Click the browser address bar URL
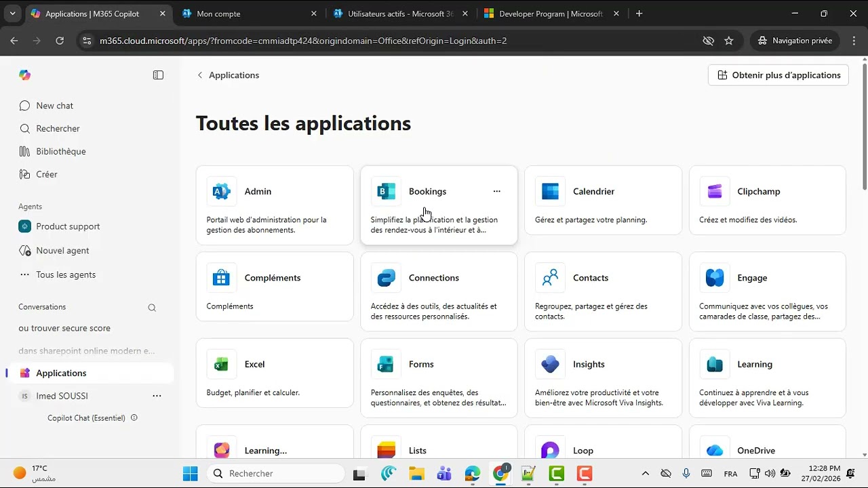868x488 pixels. pyautogui.click(x=303, y=41)
